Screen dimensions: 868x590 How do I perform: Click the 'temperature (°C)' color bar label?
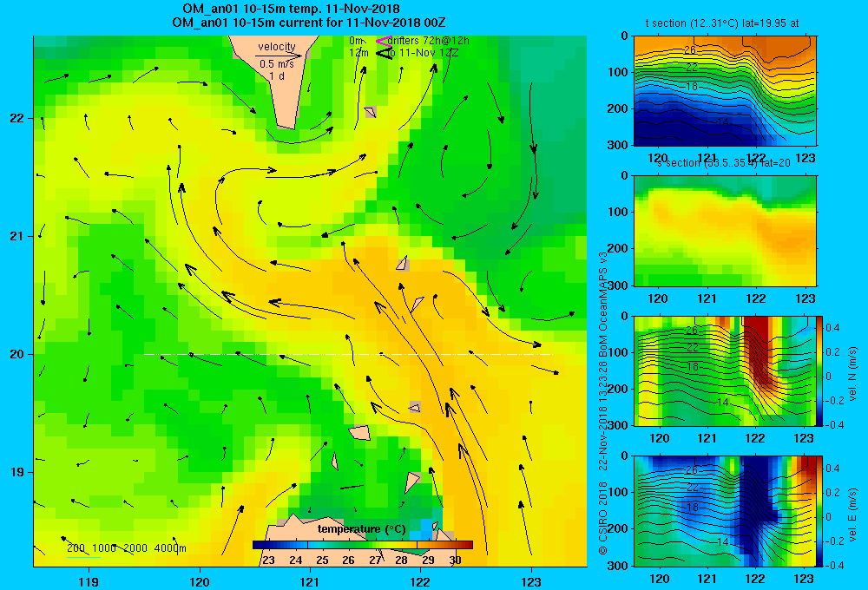[361, 529]
